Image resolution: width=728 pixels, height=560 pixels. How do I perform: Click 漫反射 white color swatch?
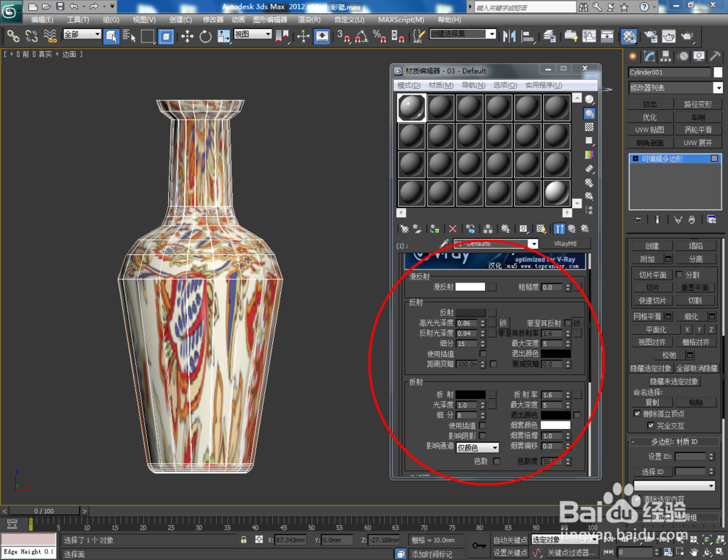pos(470,287)
